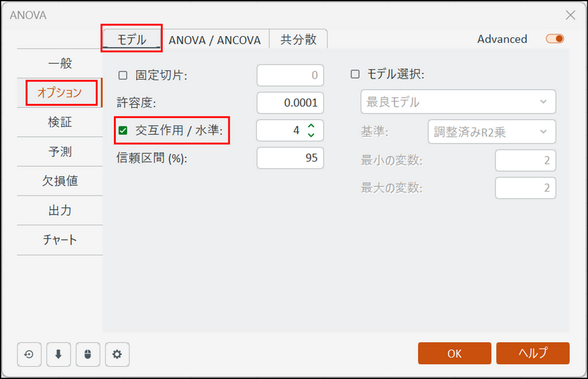Decrease 交互作用 / 水準 value with down arrow
The height and width of the screenshot is (379, 588).
click(311, 134)
